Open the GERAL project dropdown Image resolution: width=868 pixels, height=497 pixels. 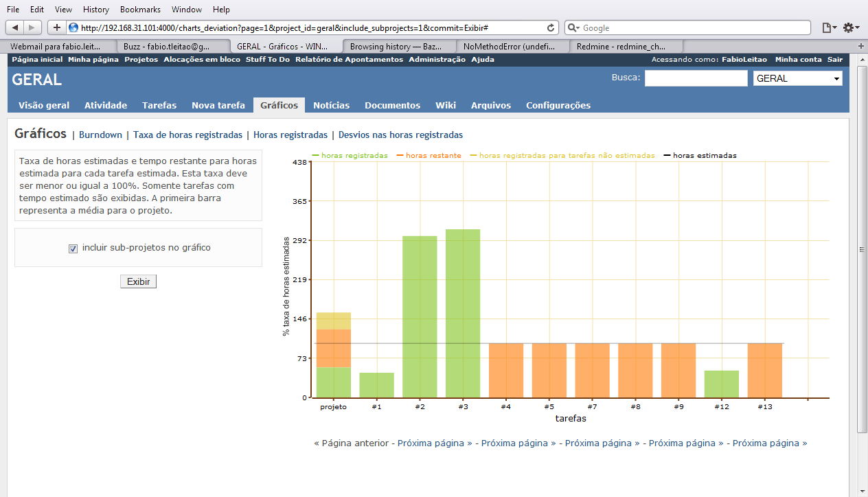[x=798, y=78]
